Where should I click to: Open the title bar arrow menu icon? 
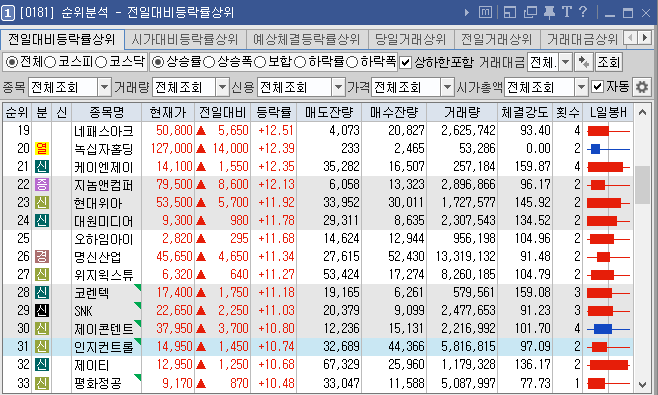(467, 13)
